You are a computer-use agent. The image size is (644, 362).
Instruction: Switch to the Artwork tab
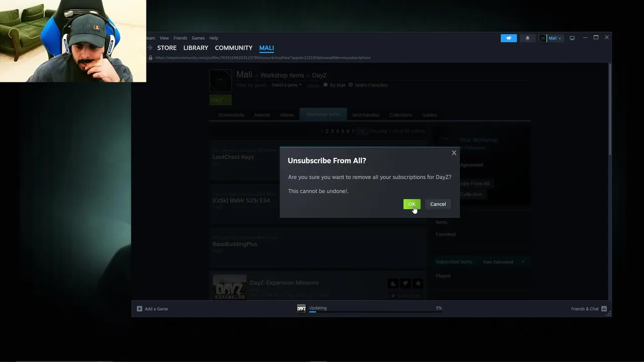coord(262,115)
